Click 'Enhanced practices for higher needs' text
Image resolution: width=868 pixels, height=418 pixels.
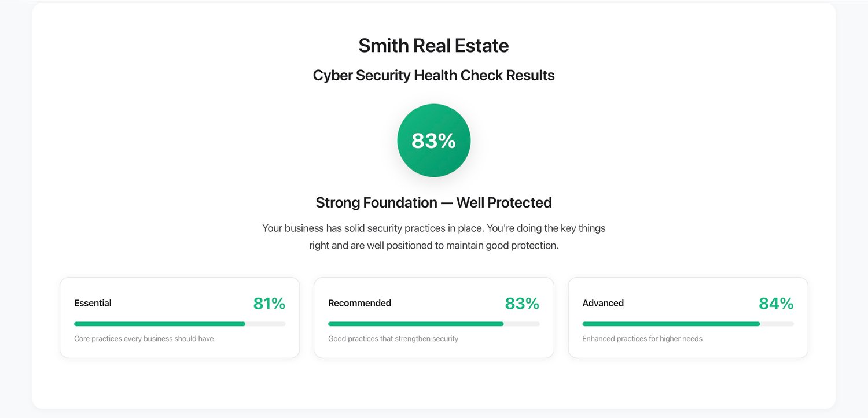tap(642, 339)
